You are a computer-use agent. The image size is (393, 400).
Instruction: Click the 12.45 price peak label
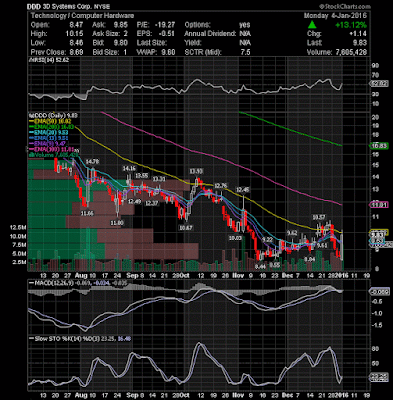click(x=243, y=190)
